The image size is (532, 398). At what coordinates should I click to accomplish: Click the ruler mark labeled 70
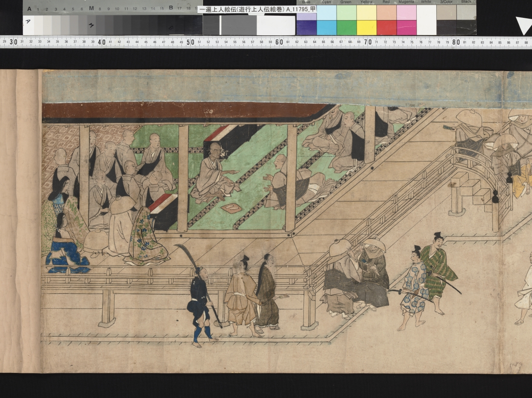(x=368, y=42)
